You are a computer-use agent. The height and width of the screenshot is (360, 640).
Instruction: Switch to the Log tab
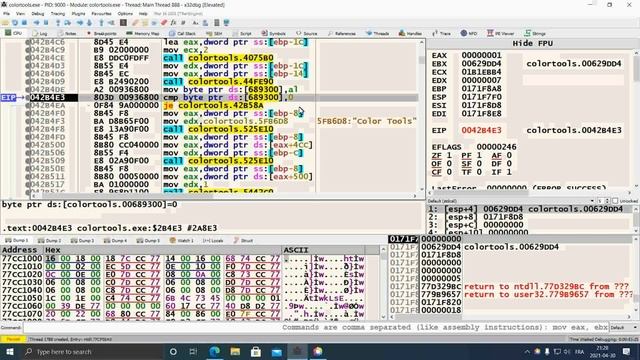[x=40, y=33]
